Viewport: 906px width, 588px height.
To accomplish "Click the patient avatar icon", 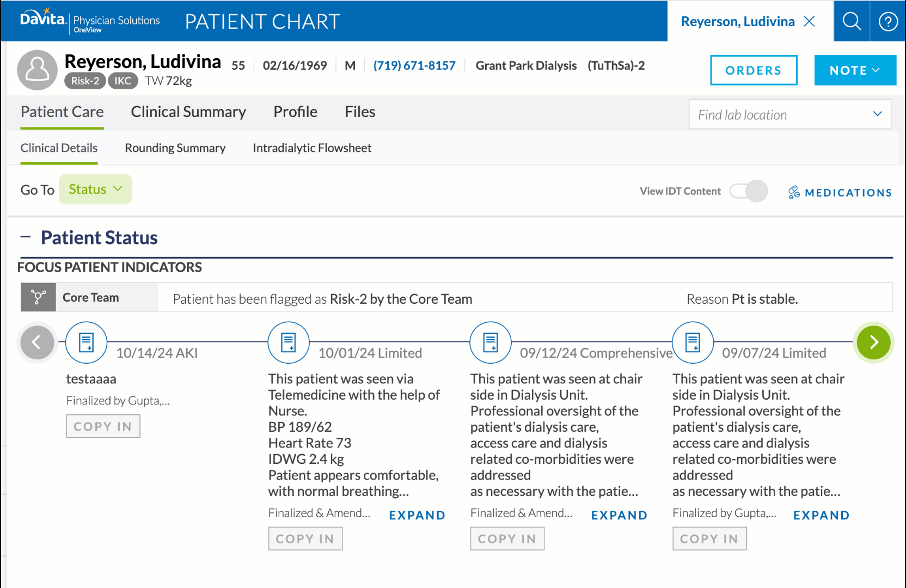I will [x=37, y=70].
